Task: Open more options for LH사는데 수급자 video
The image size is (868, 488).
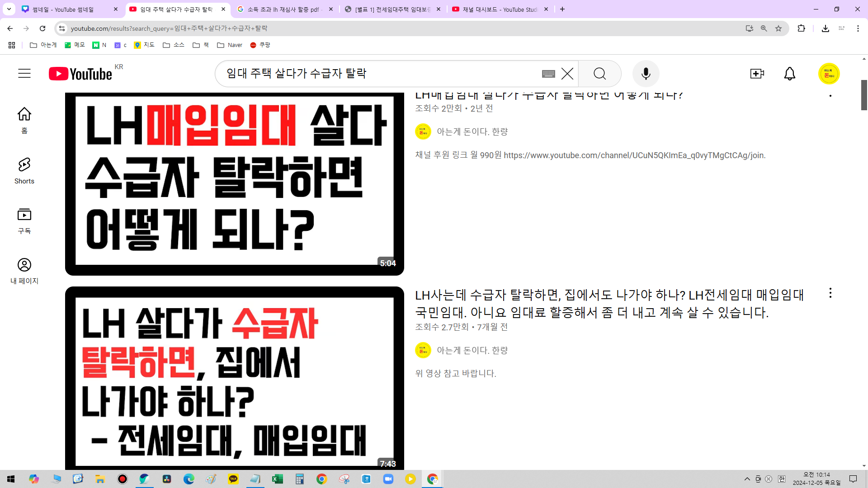Action: [830, 293]
